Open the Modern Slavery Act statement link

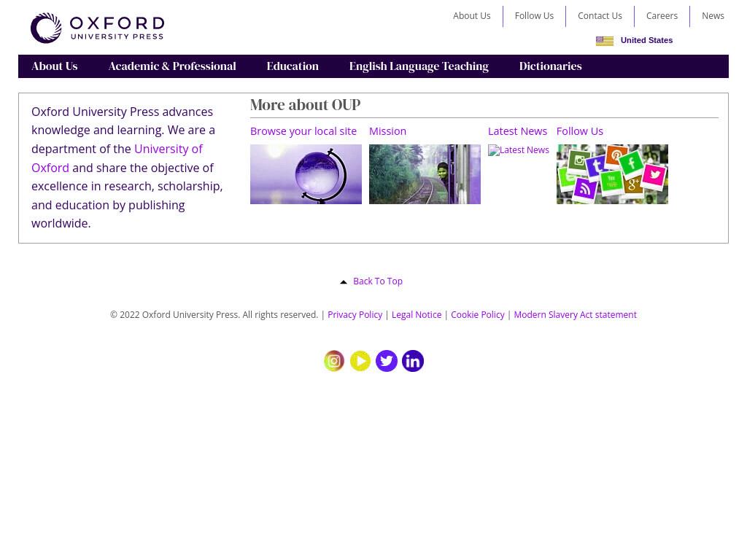[575, 315]
